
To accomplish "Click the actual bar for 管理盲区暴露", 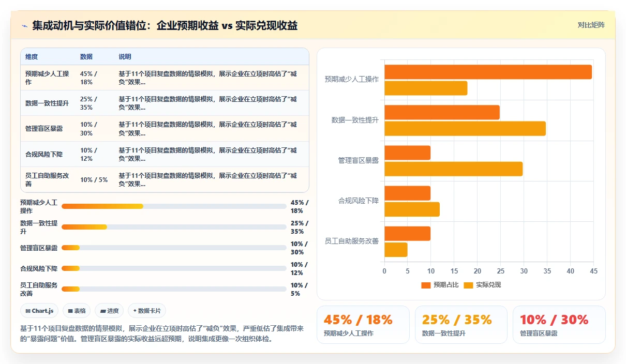I will tap(453, 169).
